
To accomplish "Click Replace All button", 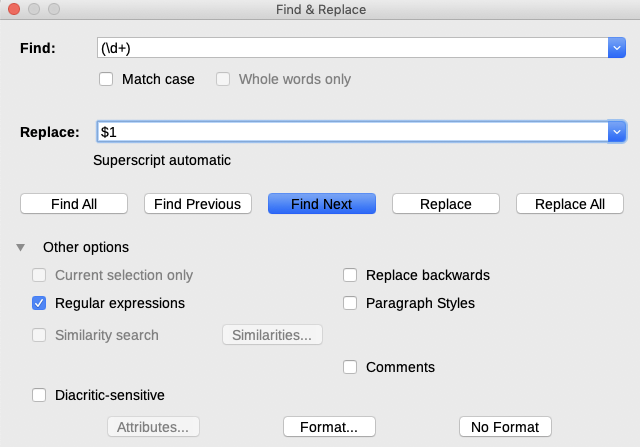I will [569, 204].
